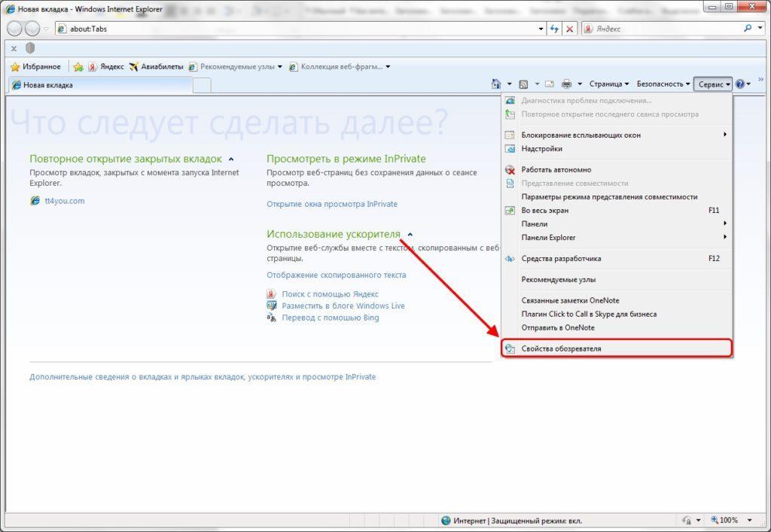
Task: Open the Панели Explorer submenu
Action: 617,237
